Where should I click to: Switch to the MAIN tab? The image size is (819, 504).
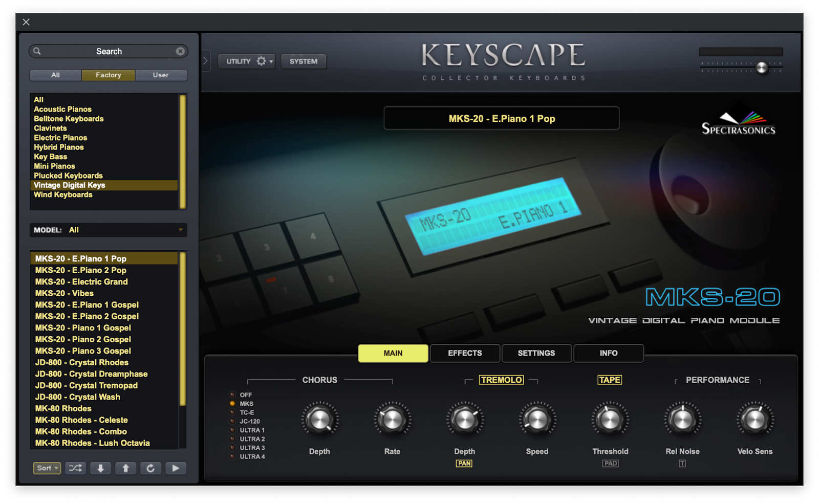393,353
